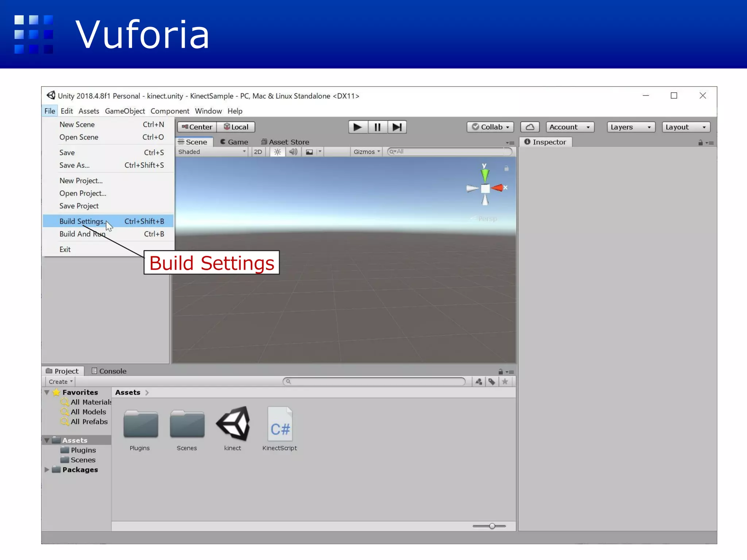Open the Create dropdown
The height and width of the screenshot is (560, 747).
(61, 381)
